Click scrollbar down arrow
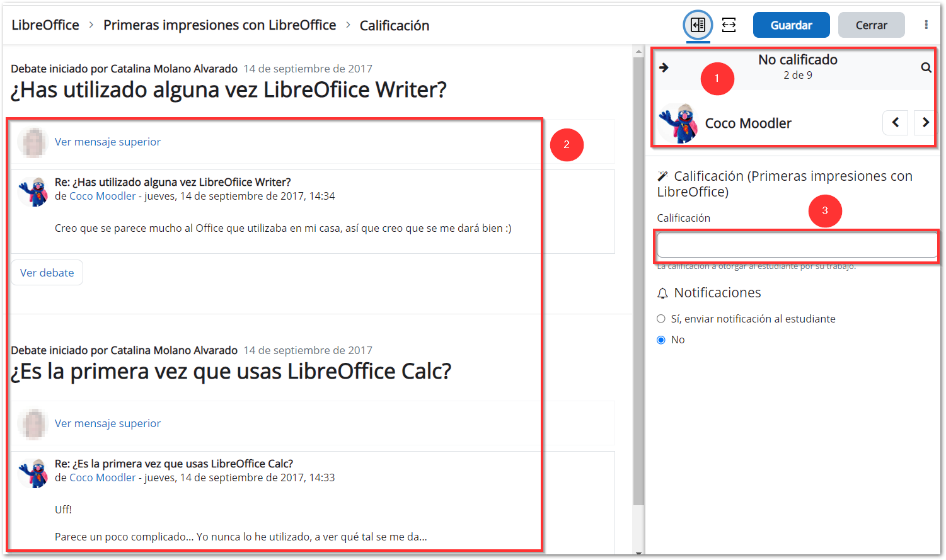Image resolution: width=946 pixels, height=560 pixels. pos(638,552)
